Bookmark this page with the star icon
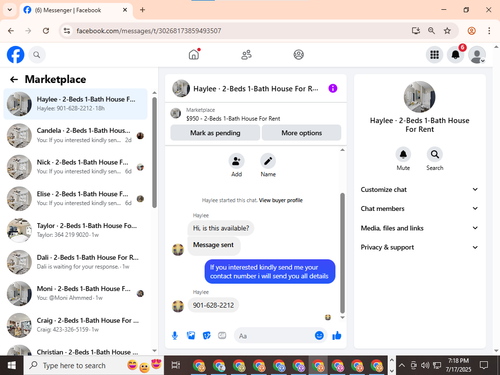 [447, 31]
